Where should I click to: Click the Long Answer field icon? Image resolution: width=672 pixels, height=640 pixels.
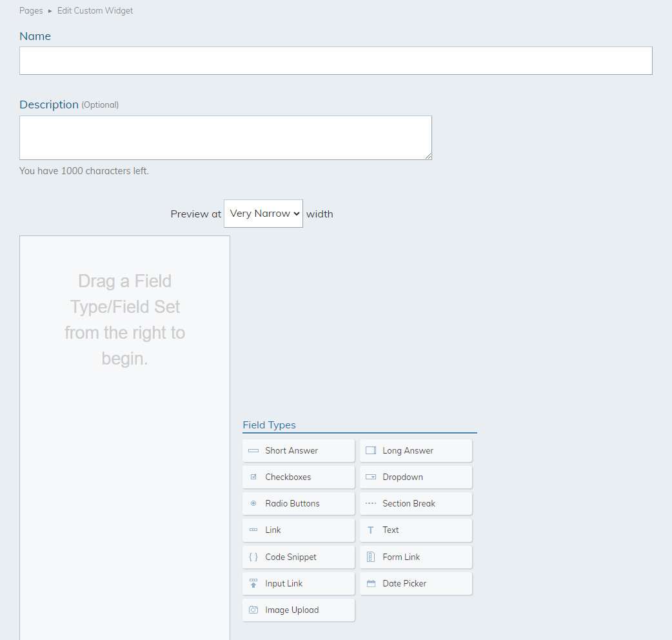click(x=371, y=450)
